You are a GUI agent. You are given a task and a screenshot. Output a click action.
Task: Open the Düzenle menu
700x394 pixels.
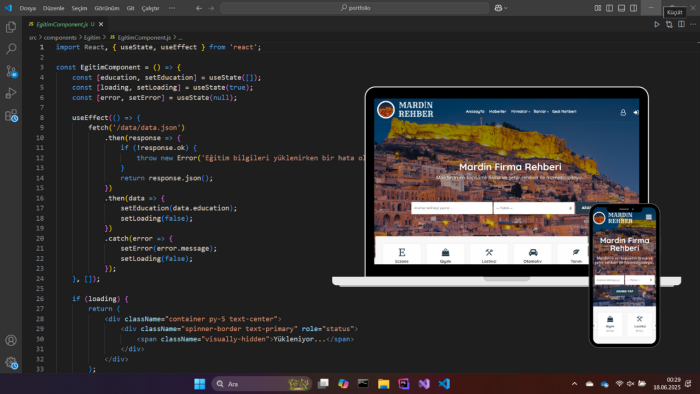pyautogui.click(x=54, y=8)
